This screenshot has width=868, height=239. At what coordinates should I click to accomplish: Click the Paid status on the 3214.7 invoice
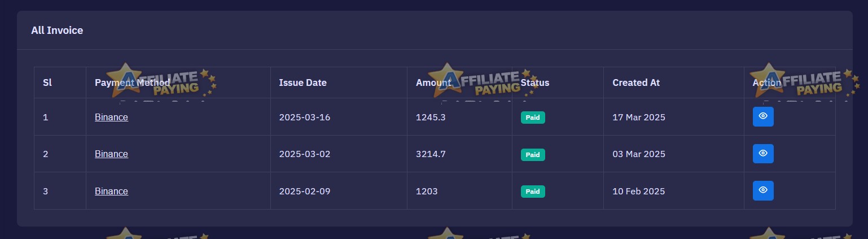[533, 154]
